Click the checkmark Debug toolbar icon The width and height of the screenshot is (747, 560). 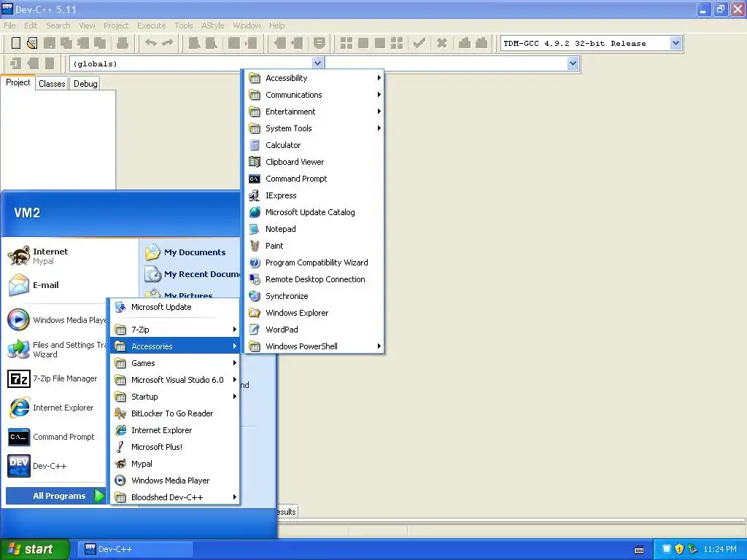pos(419,43)
